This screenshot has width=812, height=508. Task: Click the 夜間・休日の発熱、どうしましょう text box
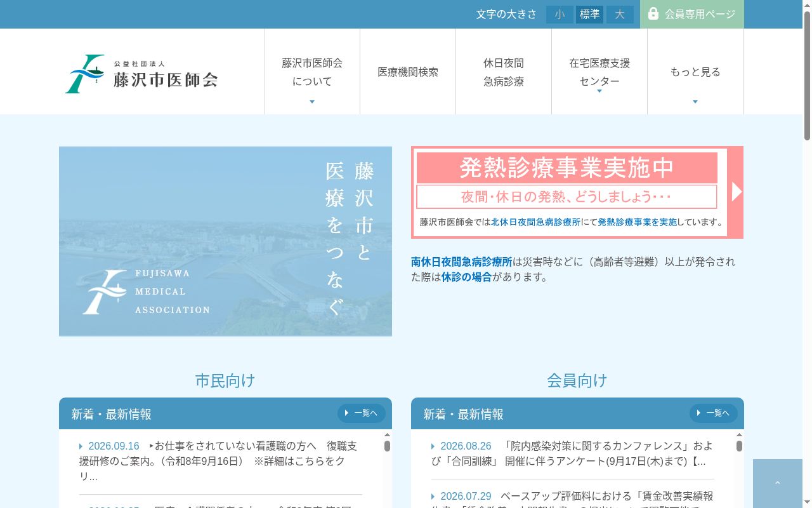(x=566, y=197)
